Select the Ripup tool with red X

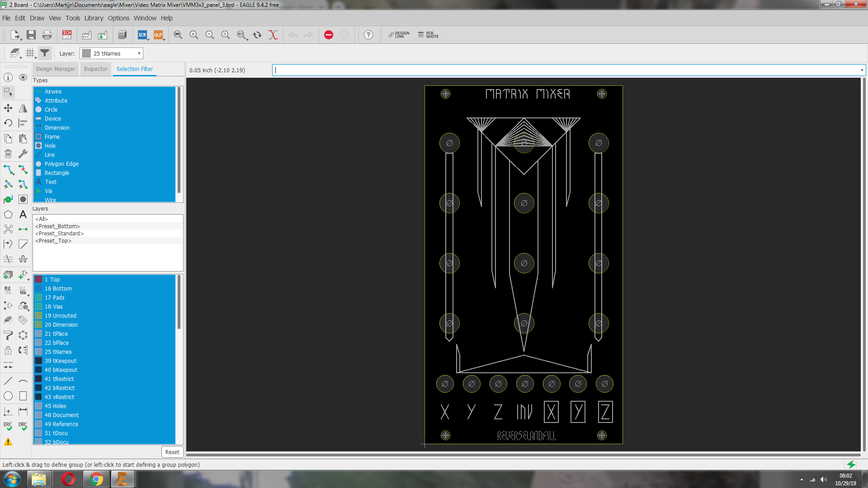[x=23, y=169]
